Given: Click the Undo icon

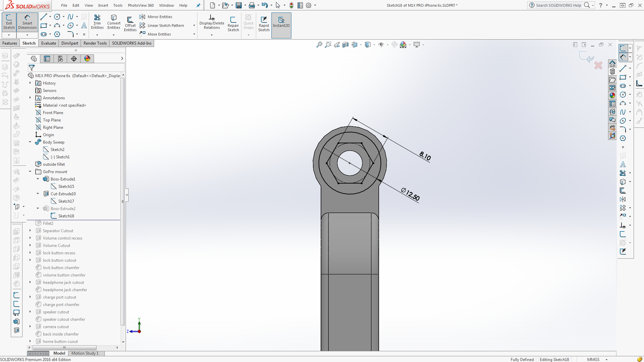Looking at the screenshot, I should point(265,5).
